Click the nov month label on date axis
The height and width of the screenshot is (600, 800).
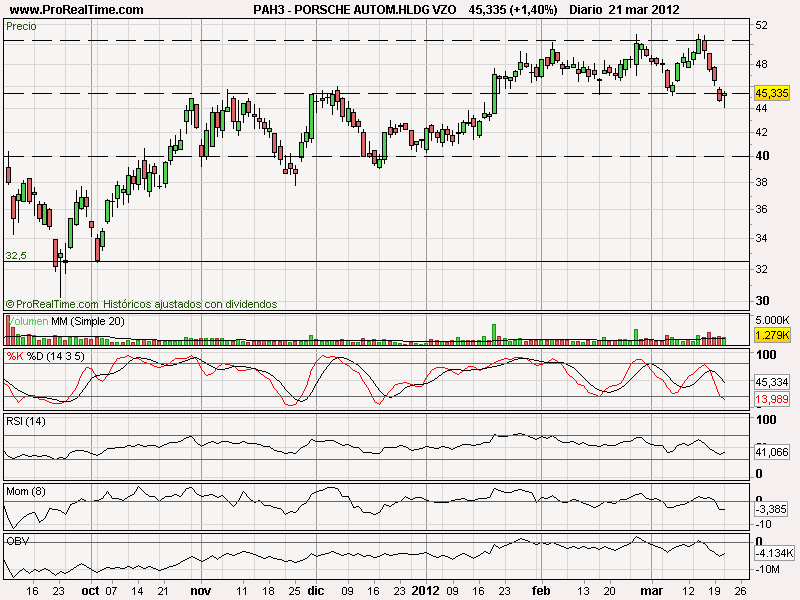[201, 591]
